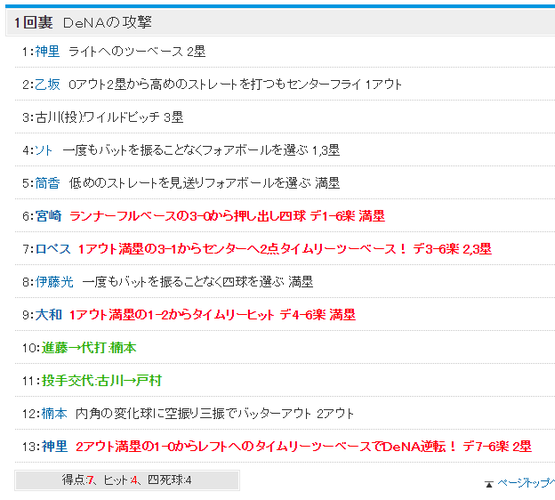This screenshot has height=500, width=555.
Task: Select text 低めのストレートを見送りフォアボールを選ぶ 満塁
Action: tap(204, 183)
